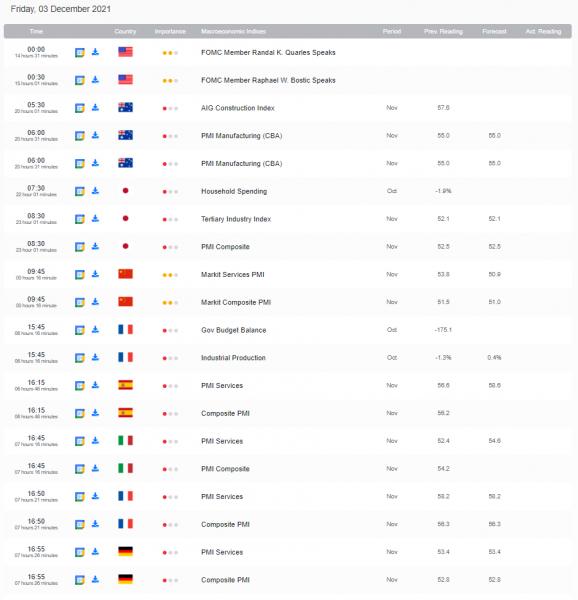Sort by the Time column header
The height and width of the screenshot is (600, 578).
36,31
